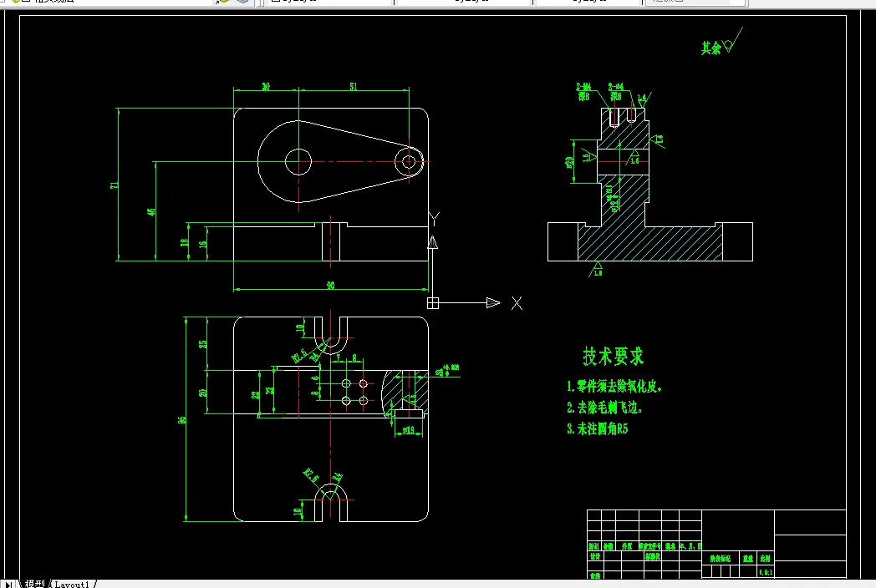Select note 3.未注圆角R5
The height and width of the screenshot is (588, 876).
(597, 428)
